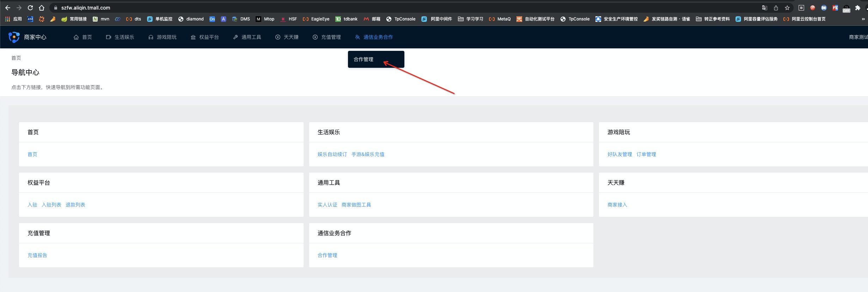The image size is (868, 292).
Task: Open the extensions puzzle-piece menu
Action: click(x=858, y=8)
